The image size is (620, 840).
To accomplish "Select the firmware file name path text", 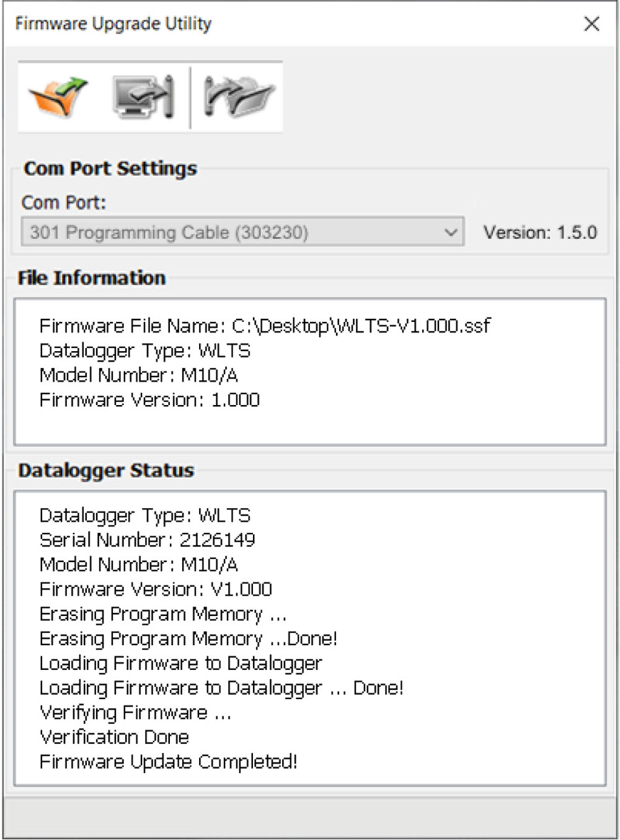I will click(x=265, y=325).
